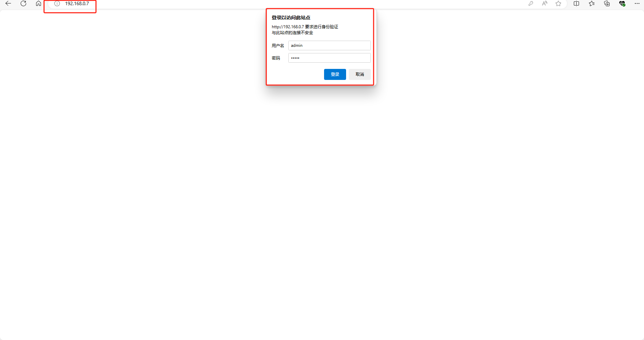Image resolution: width=644 pixels, height=340 pixels.
Task: Focus the 密码 password field
Action: click(x=330, y=58)
